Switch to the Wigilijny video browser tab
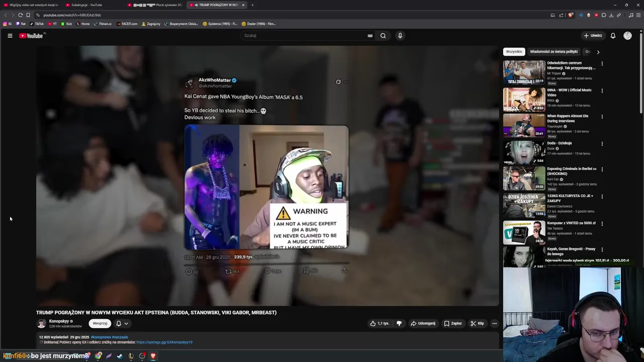 (x=31, y=5)
